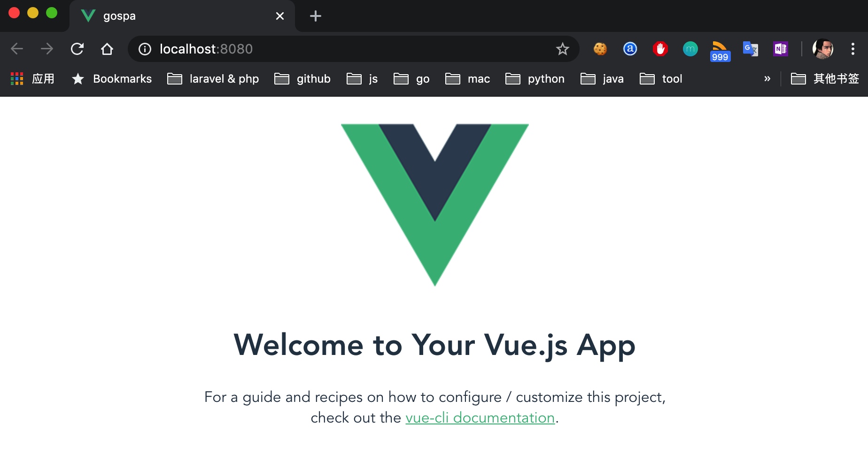Open the java bookmark folder

602,79
